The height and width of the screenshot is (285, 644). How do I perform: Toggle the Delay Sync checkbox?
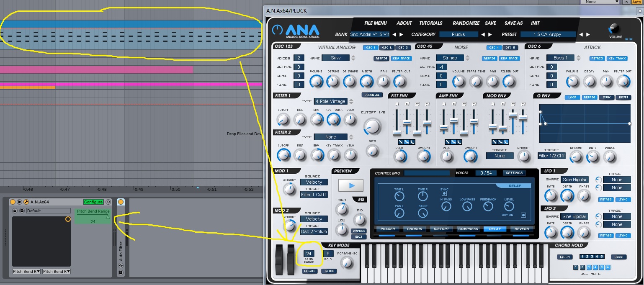(444, 193)
